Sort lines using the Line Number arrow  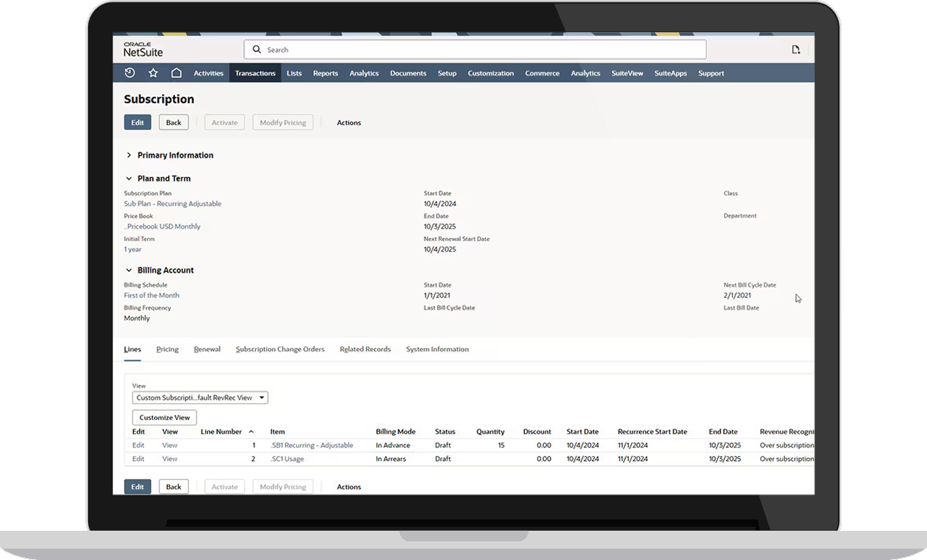click(251, 431)
